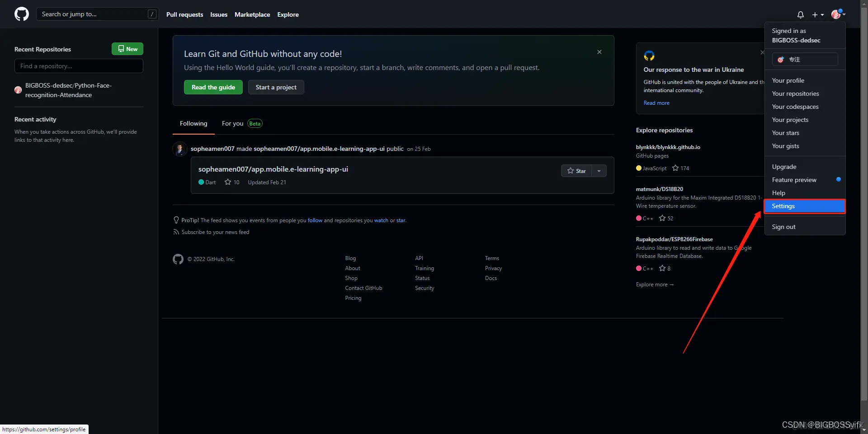Open the Training footer link
This screenshot has width=868, height=434.
tap(425, 268)
